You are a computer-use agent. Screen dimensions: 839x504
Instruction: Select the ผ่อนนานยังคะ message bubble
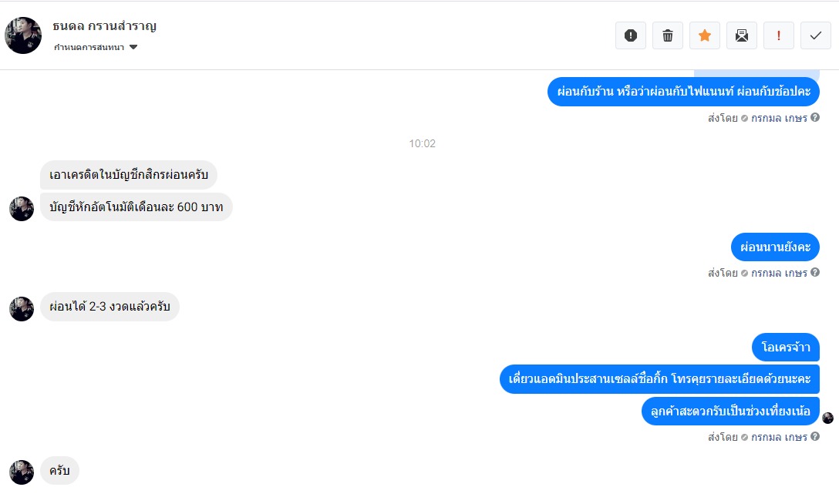coord(775,247)
